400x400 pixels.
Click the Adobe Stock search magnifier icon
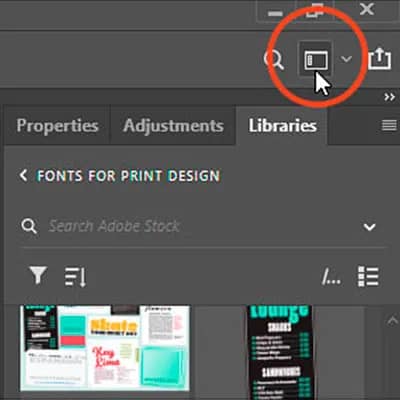pos(29,226)
